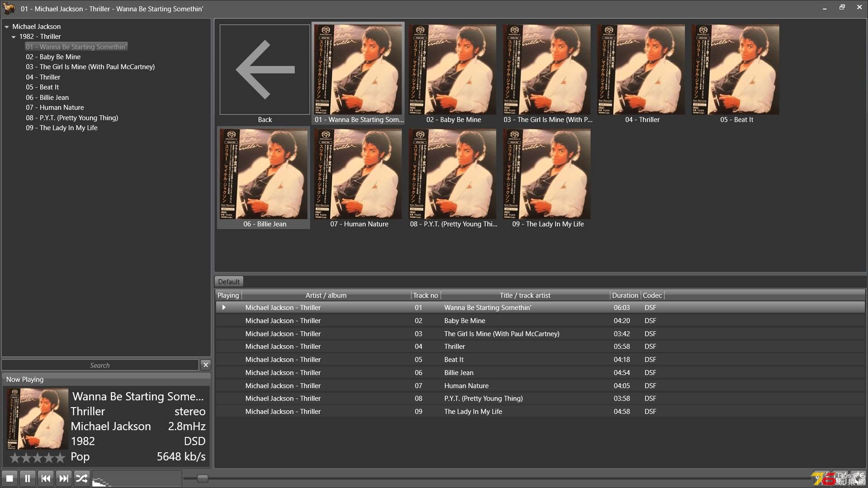The image size is (868, 488).
Task: Toggle shuffle playback mode
Action: pyautogui.click(x=82, y=478)
